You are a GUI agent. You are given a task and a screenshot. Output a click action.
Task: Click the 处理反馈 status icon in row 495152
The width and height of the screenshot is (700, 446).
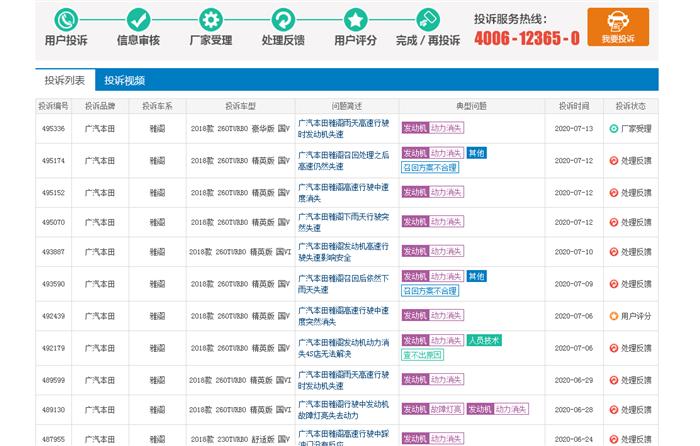614,193
